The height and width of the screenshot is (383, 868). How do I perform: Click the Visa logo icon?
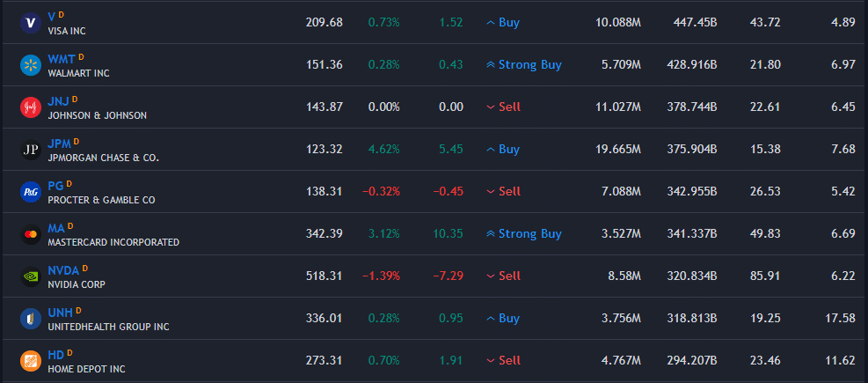click(31, 23)
